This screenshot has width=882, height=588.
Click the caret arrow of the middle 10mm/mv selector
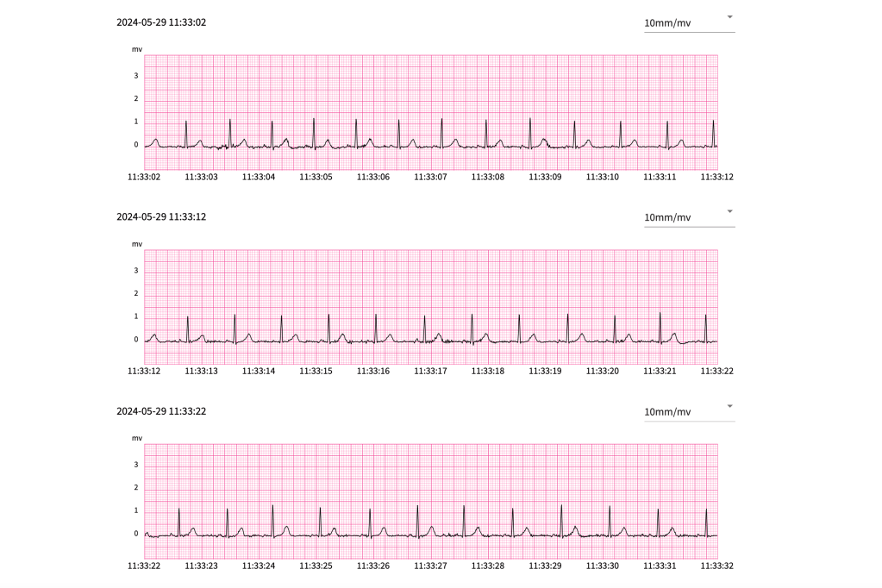click(x=729, y=211)
